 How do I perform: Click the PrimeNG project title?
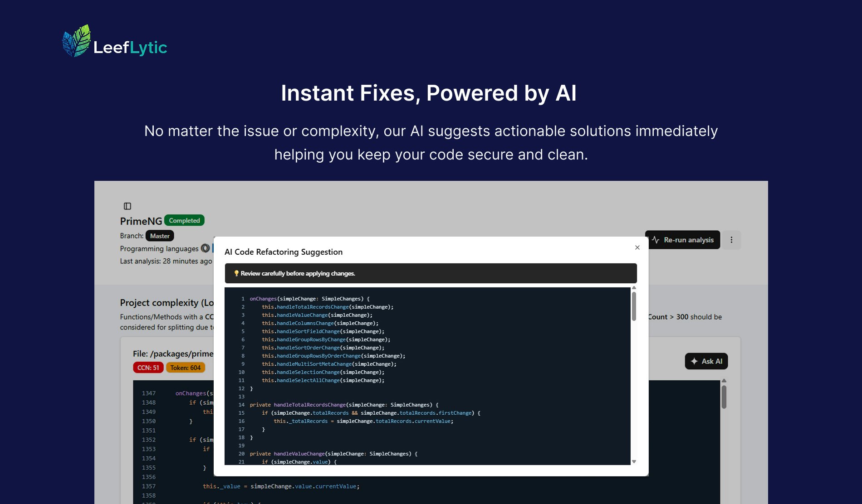(x=141, y=221)
